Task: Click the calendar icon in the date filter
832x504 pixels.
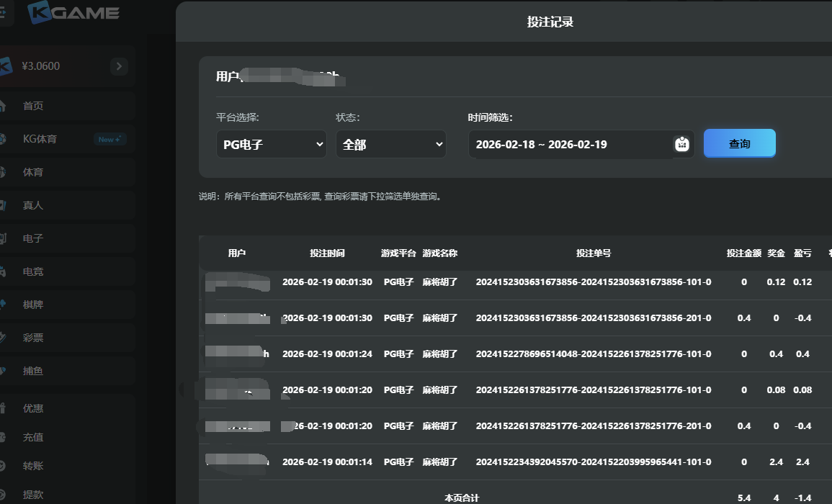Action: click(680, 143)
